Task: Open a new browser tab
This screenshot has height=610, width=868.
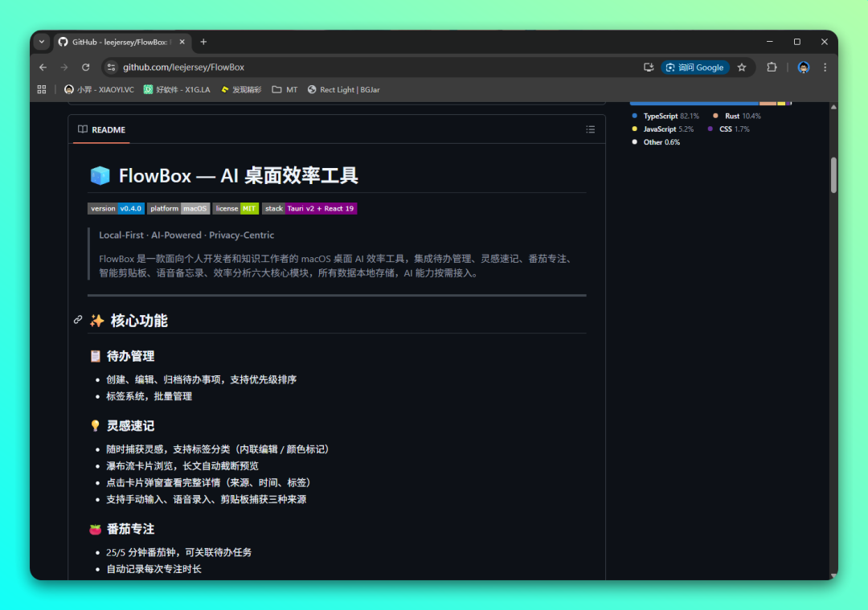Action: (203, 42)
